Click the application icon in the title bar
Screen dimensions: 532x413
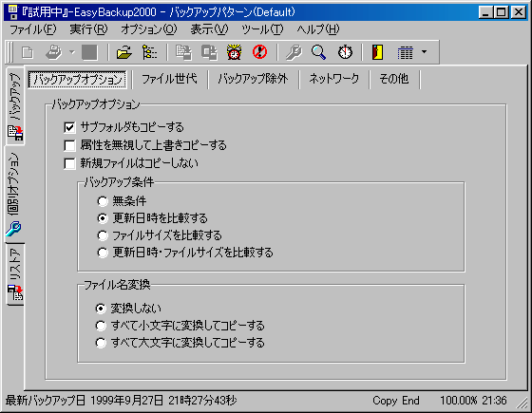coord(12,12)
